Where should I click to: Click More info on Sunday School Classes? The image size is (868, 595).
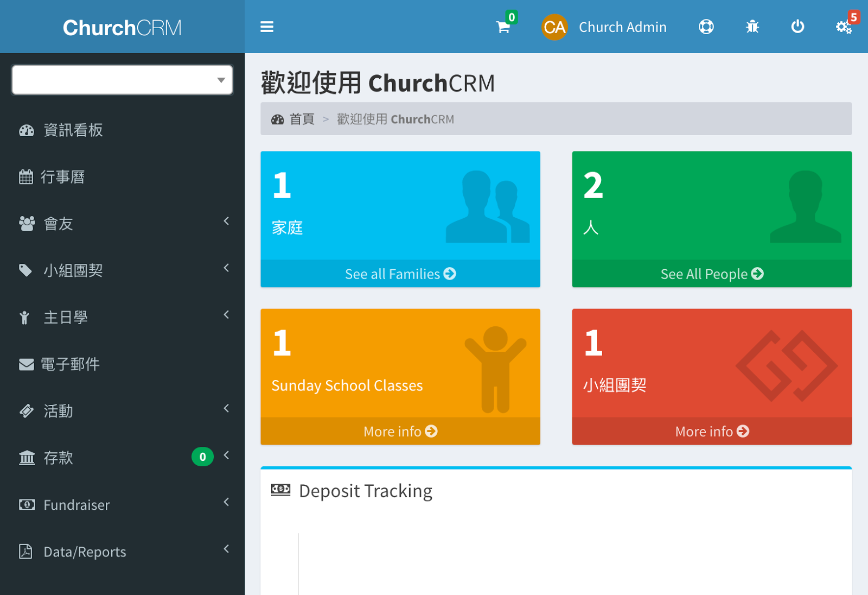pos(400,431)
